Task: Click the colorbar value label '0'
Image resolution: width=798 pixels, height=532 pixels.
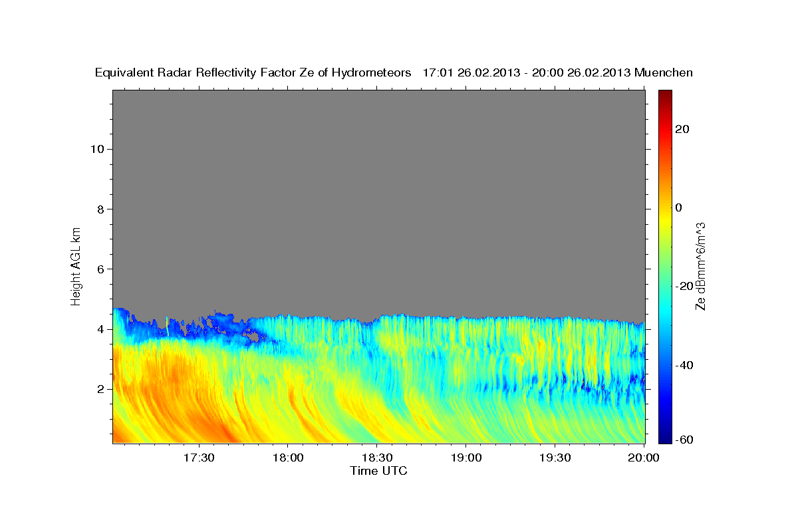Action: [680, 207]
